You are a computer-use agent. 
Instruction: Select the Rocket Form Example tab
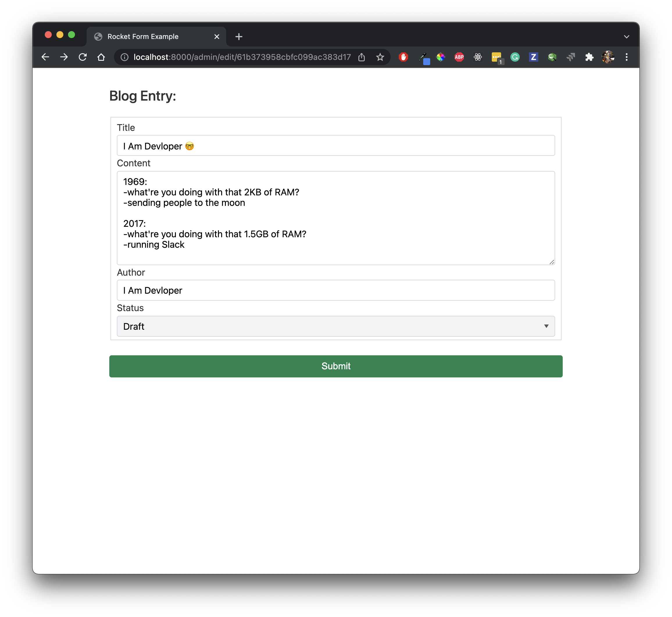(x=143, y=37)
